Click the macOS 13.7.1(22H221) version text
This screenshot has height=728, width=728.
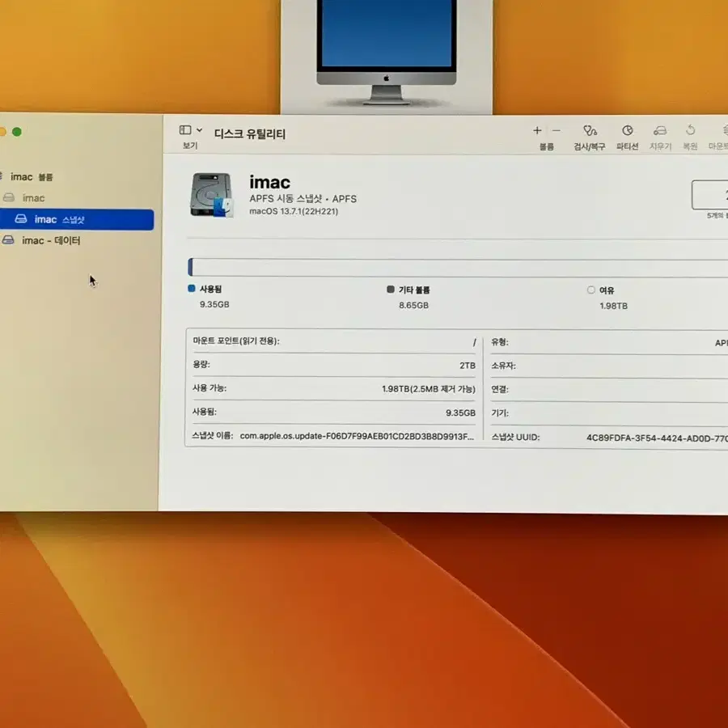pyautogui.click(x=294, y=211)
